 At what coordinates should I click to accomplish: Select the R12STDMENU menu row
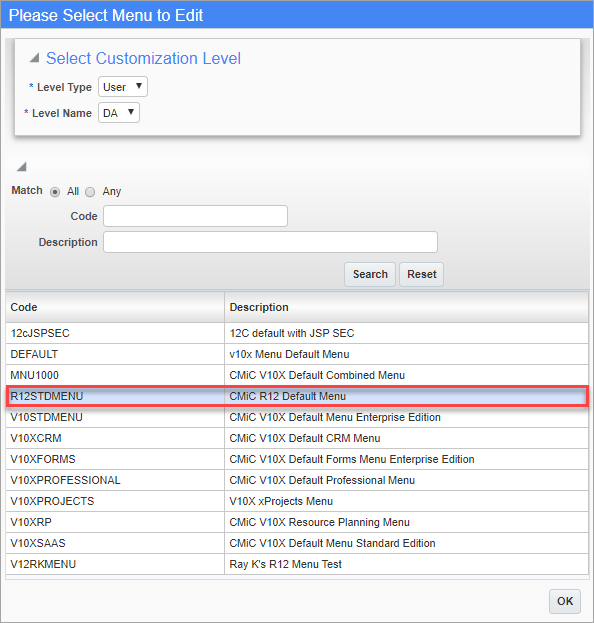(x=297, y=396)
